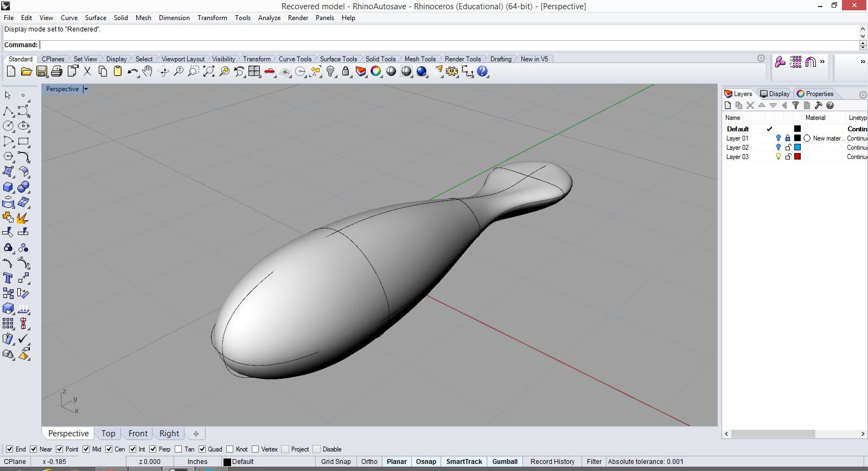Switch to the Top viewport tab
The image size is (868, 471).
pos(108,434)
